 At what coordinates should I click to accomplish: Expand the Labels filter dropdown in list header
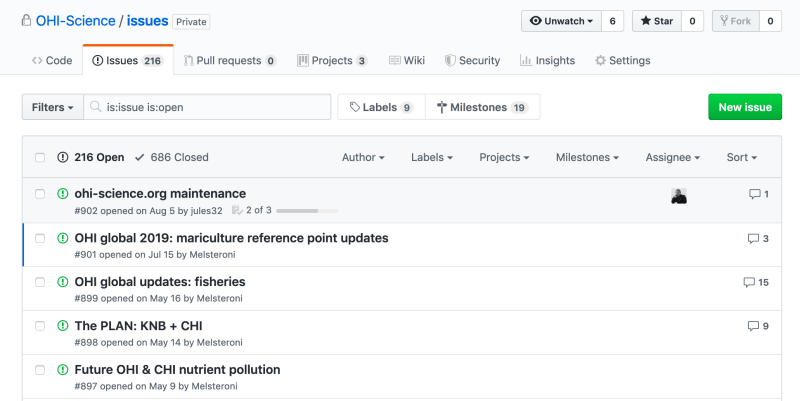[432, 157]
